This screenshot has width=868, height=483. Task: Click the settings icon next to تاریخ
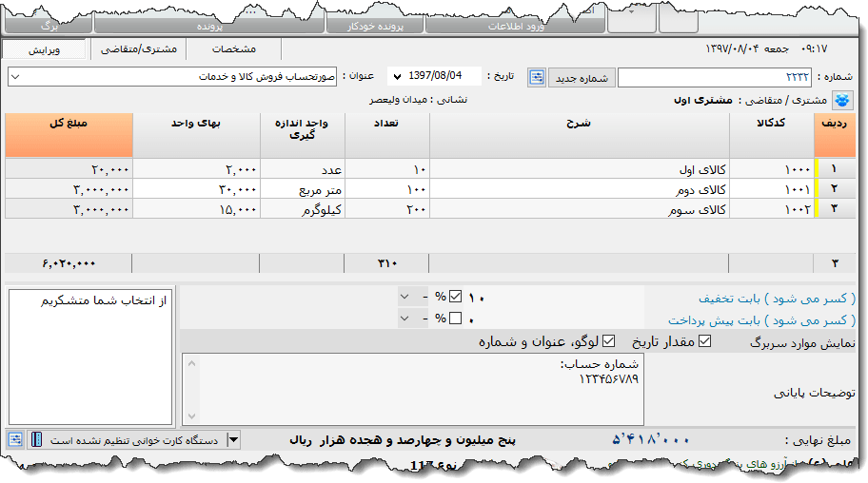(x=537, y=77)
